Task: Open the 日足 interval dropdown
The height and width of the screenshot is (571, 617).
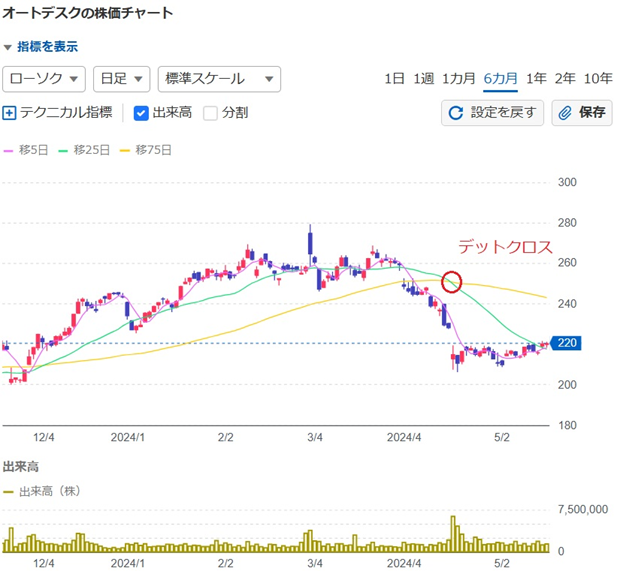Action: [122, 79]
